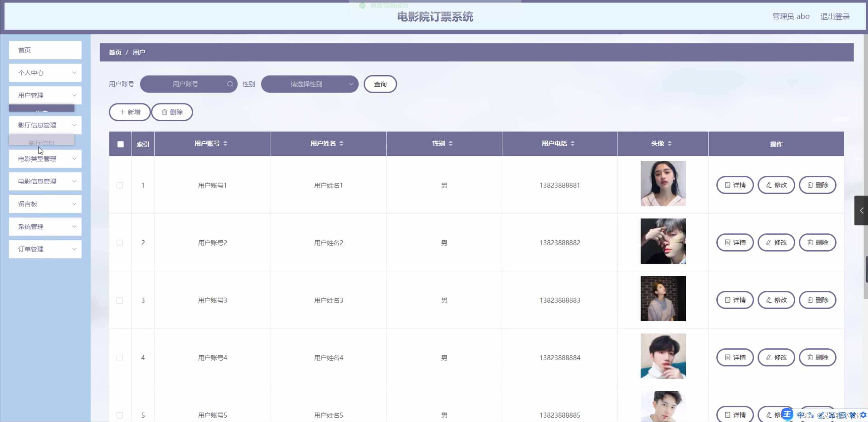Click avatar thumbnail of 用户账号2
Image resolution: width=868 pixels, height=422 pixels.
pos(663,241)
